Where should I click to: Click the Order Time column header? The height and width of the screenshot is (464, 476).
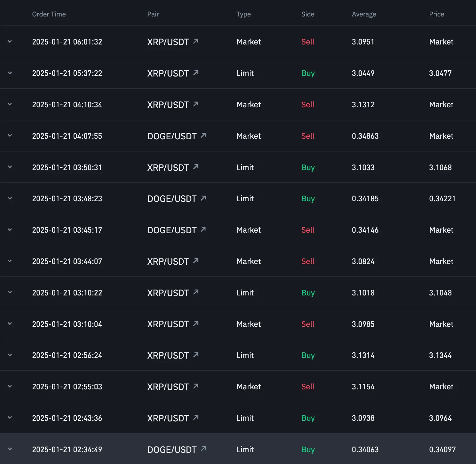[x=49, y=14]
